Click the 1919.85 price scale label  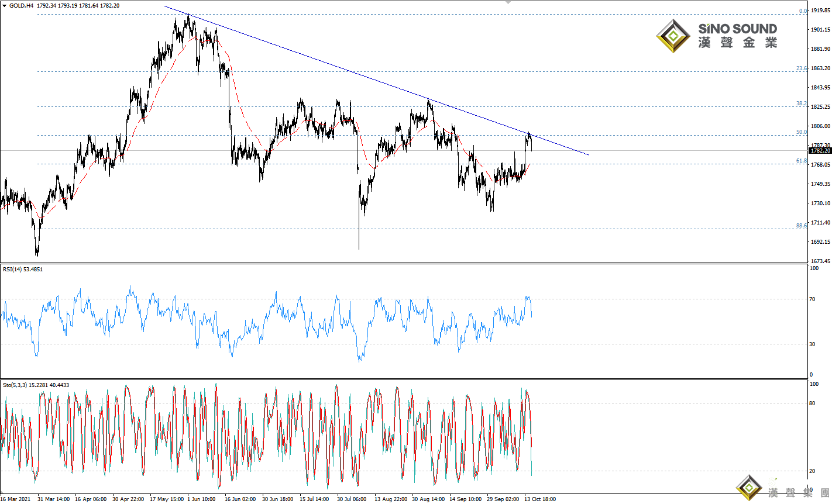click(820, 11)
